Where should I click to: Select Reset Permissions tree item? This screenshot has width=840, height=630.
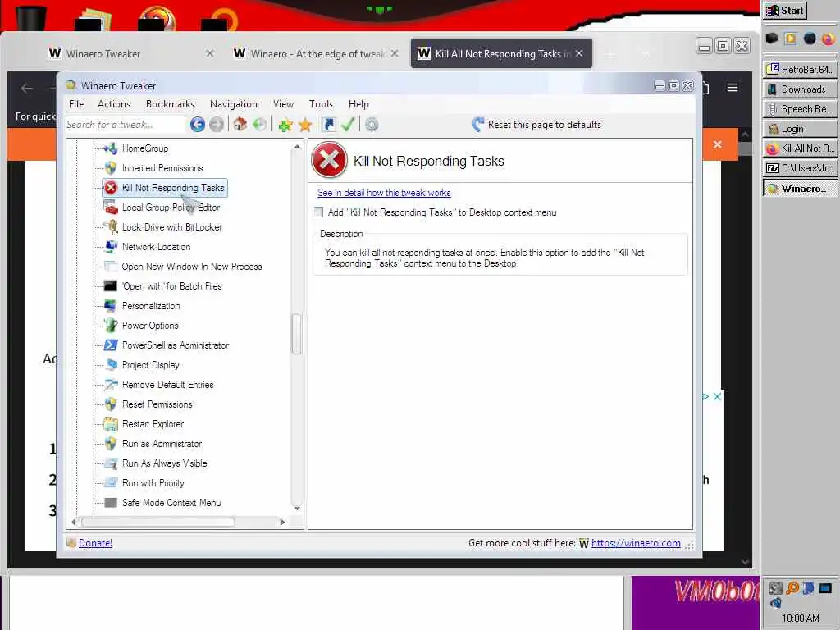pos(157,404)
